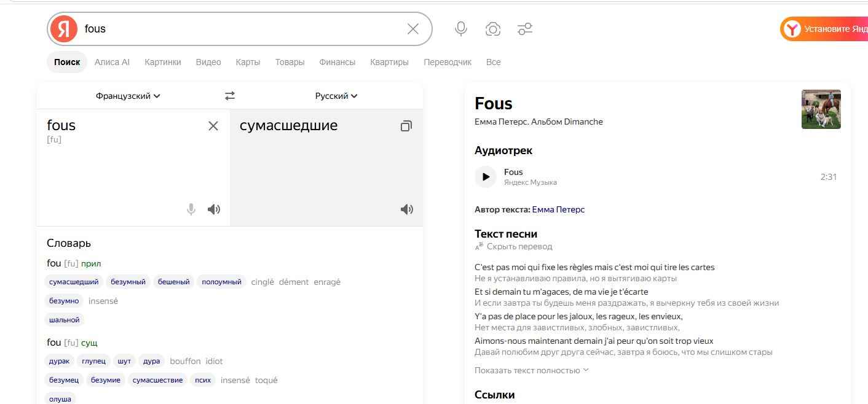868x404 pixels.
Task: Switch to the Картинки tab
Action: (x=163, y=62)
